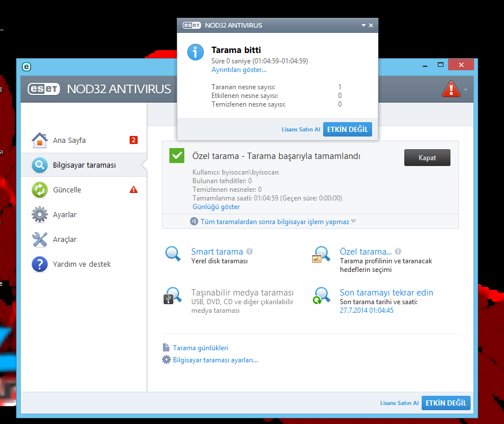This screenshot has height=424, width=504.
Task: Click Tamamlanma saati: 01:04:59 text
Action: (267, 198)
